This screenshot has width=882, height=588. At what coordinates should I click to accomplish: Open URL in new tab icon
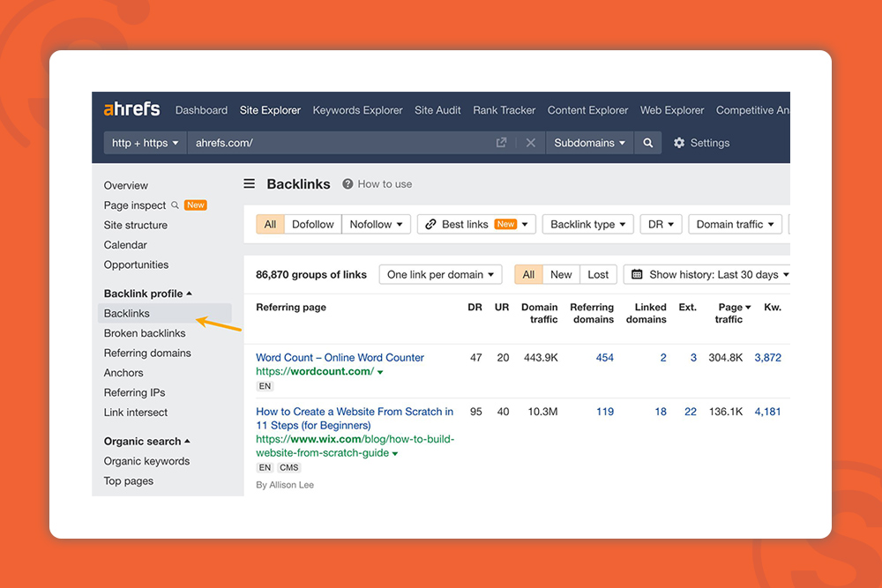click(x=501, y=143)
